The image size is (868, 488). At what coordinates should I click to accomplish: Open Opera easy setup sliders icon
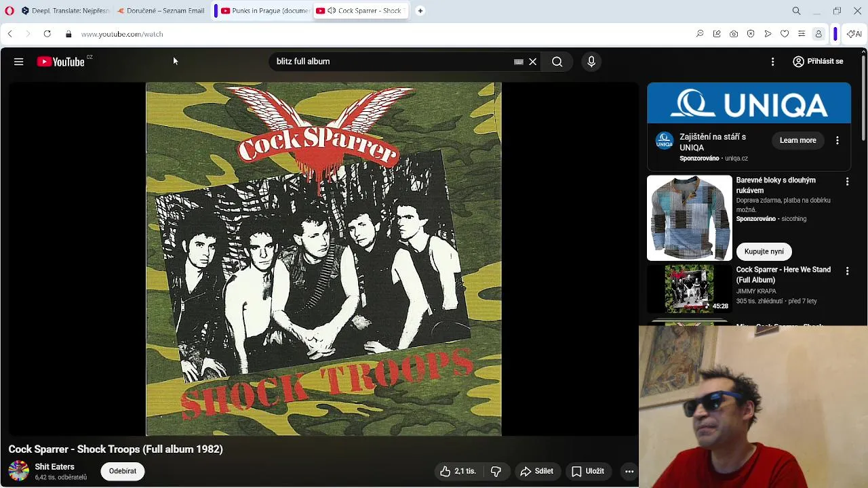802,34
